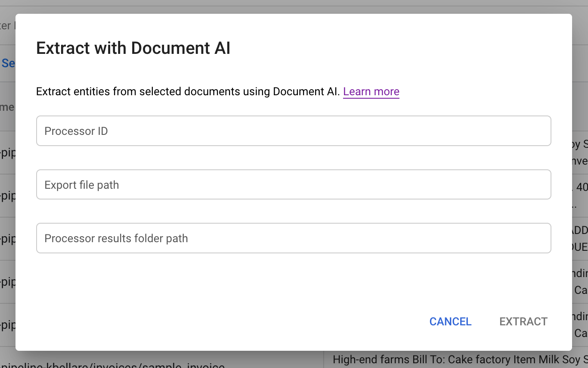Click the 'nve' text fragment beside the dialog
Screen dimensions: 588x368
(580, 161)
